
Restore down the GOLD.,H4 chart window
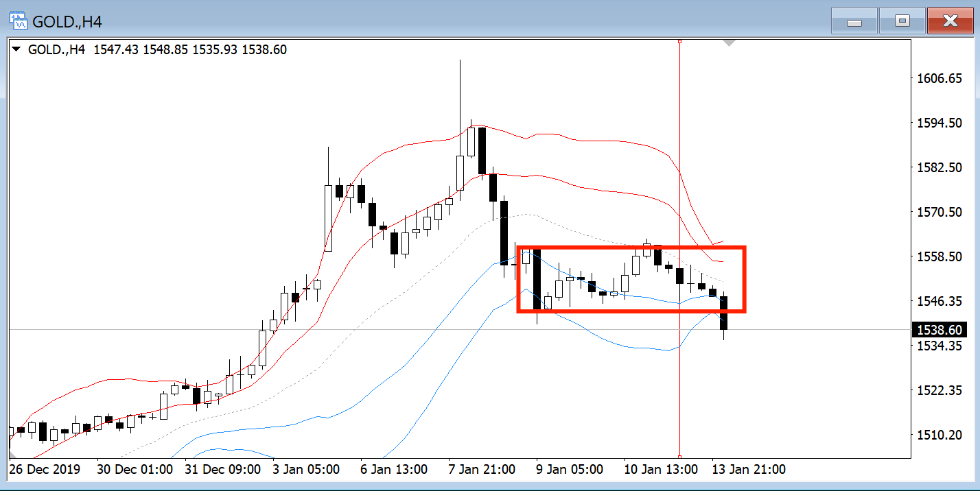[x=902, y=21]
